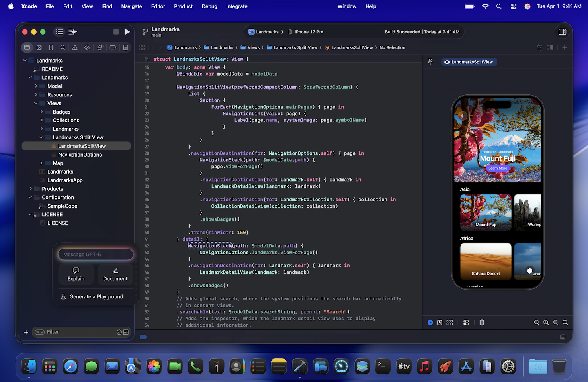Open the Test navigator

pos(87,47)
